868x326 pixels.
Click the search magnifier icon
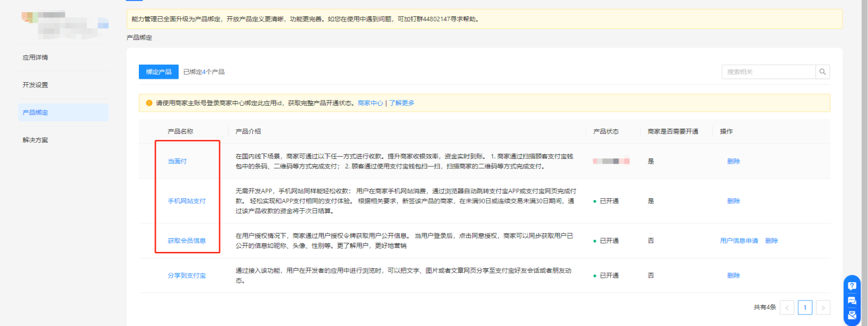point(823,72)
